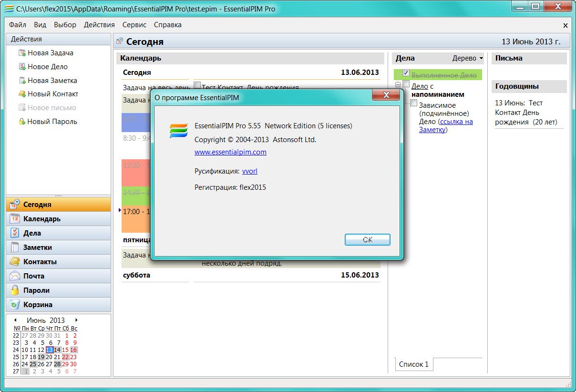Viewport: 576px width, 392px height.
Task: Open the www.essentialpim.com link
Action: [230, 152]
